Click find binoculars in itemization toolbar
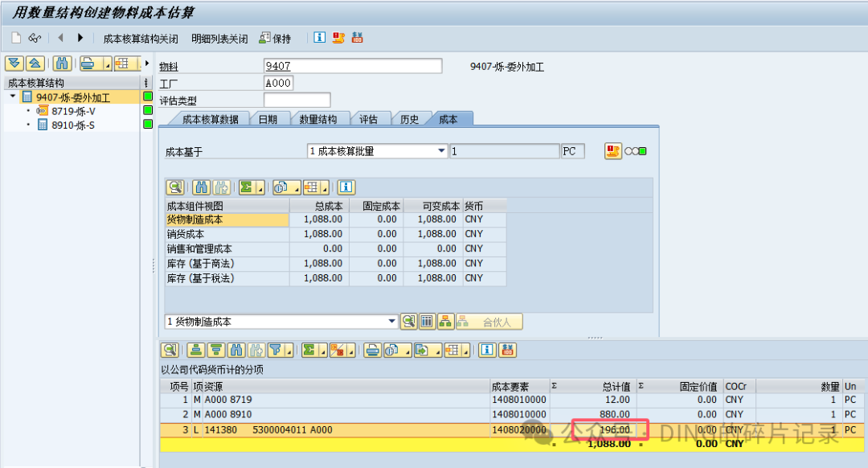Viewport: 868px width, 468px height. pyautogui.click(x=236, y=350)
